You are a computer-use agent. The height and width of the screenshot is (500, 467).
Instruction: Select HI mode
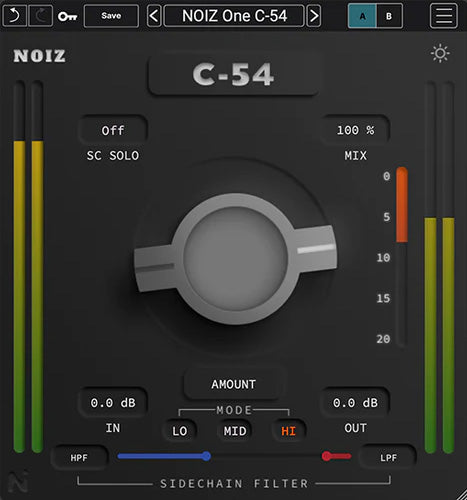point(288,431)
